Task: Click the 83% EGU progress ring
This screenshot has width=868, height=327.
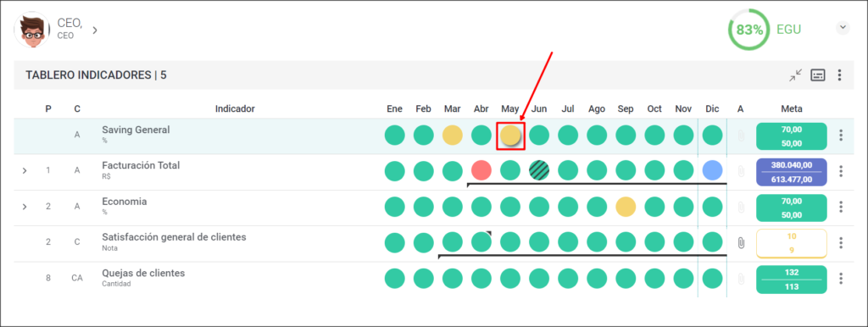Action: 749,30
